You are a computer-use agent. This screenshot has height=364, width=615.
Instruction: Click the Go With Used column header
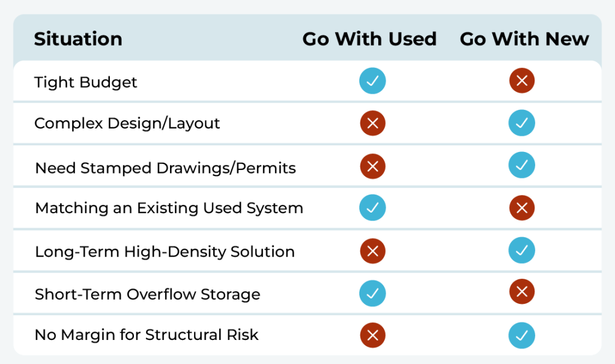(x=369, y=39)
